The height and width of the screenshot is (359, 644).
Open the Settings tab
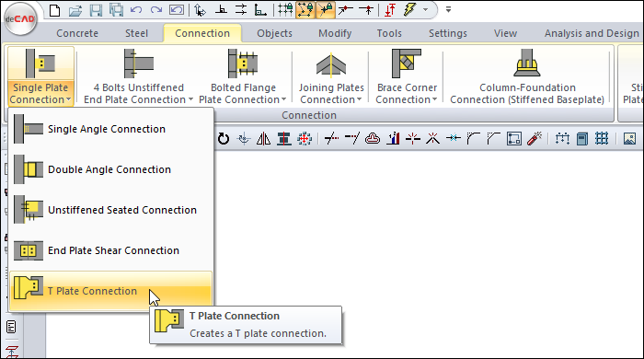(x=448, y=33)
